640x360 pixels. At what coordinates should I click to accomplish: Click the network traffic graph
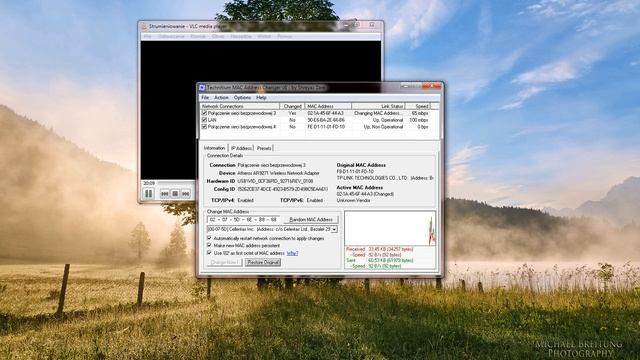390,229
